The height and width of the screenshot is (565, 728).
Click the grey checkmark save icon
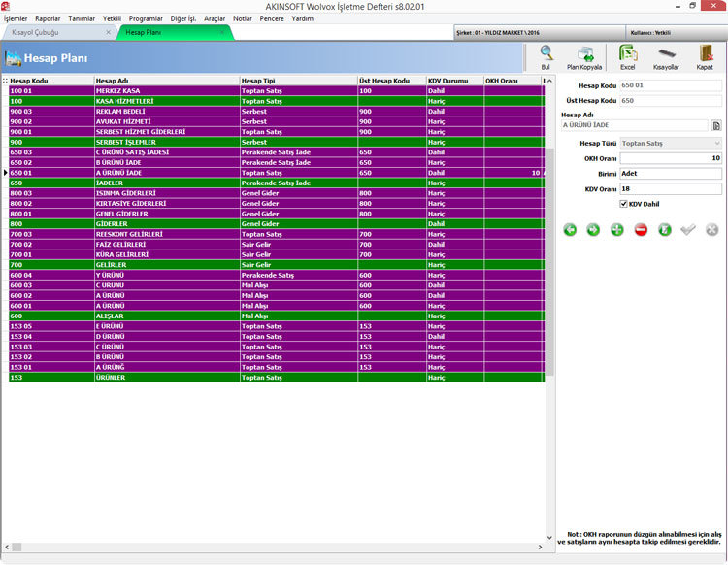click(x=688, y=229)
